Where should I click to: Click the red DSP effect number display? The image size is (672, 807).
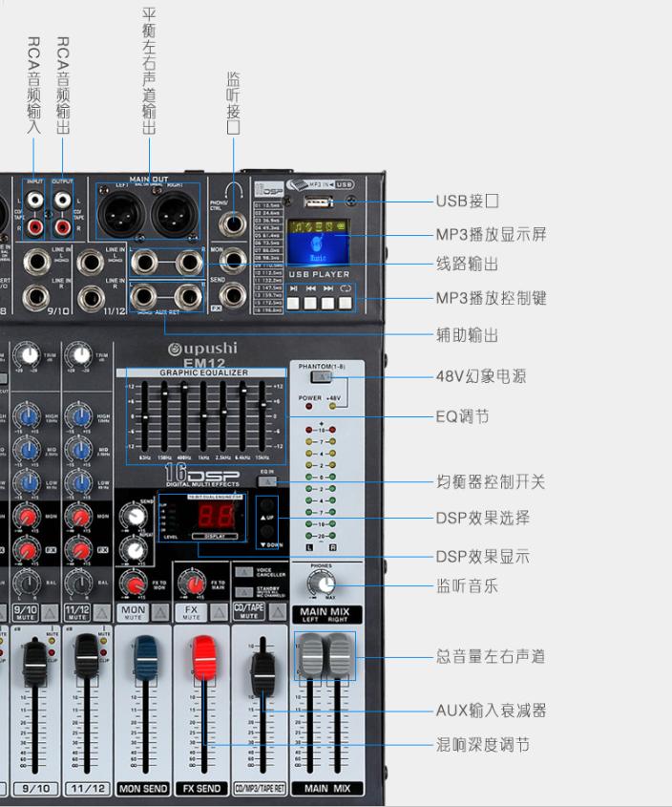(217, 516)
